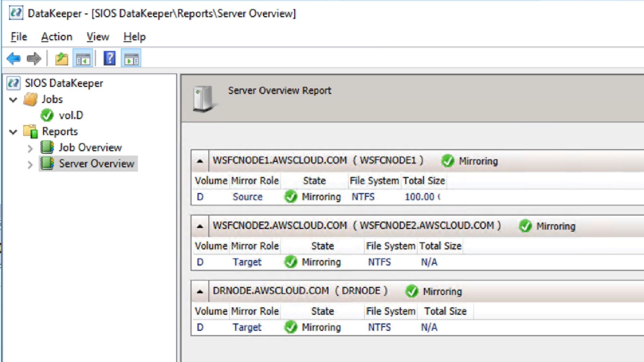Click the DRNODE header Mirroring status check icon
The image size is (644, 362).
[412, 291]
